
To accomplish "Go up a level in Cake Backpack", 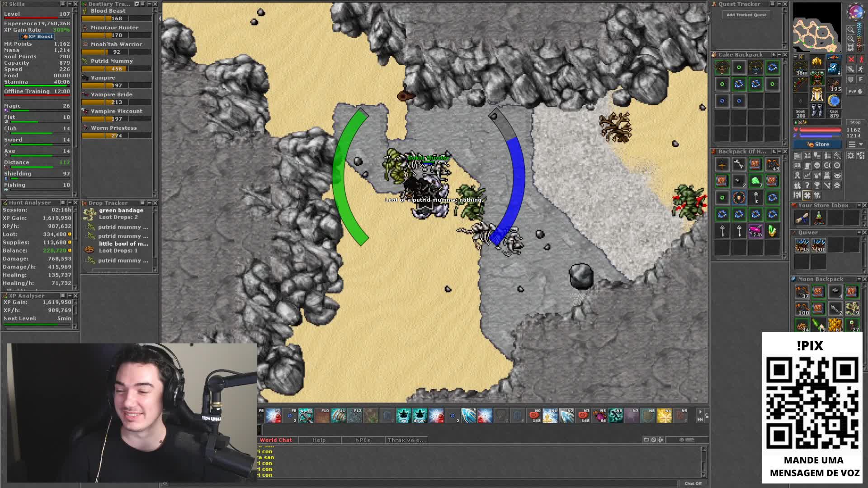I will point(774,55).
